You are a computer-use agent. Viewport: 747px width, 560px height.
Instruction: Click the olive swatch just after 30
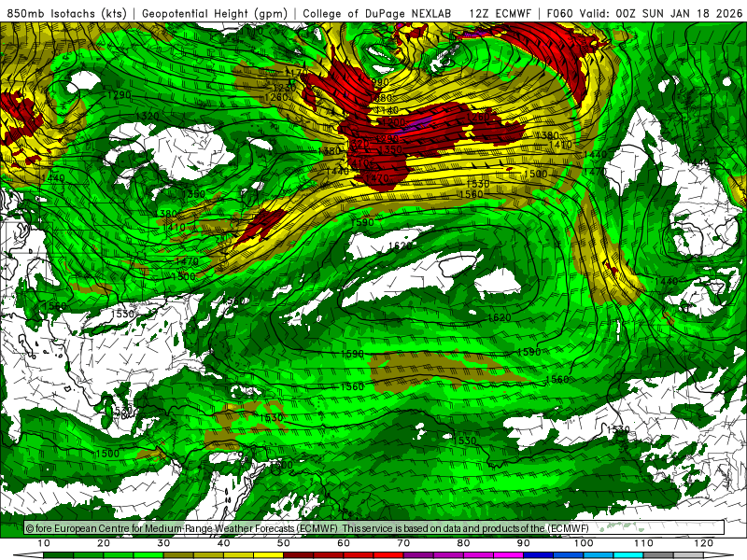[178, 555]
